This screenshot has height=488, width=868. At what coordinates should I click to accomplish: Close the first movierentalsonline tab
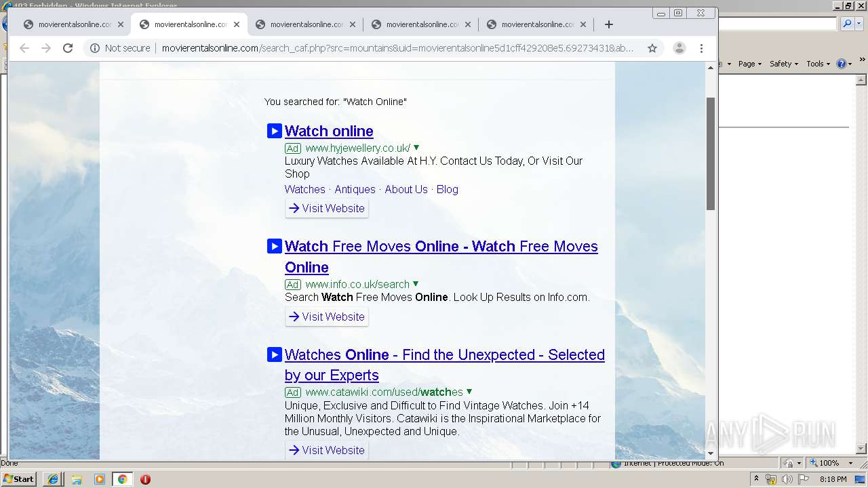pyautogui.click(x=121, y=24)
